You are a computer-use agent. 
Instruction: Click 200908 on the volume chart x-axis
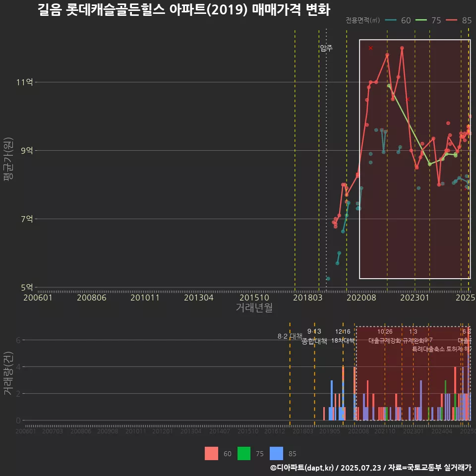pyautogui.click(x=108, y=431)
